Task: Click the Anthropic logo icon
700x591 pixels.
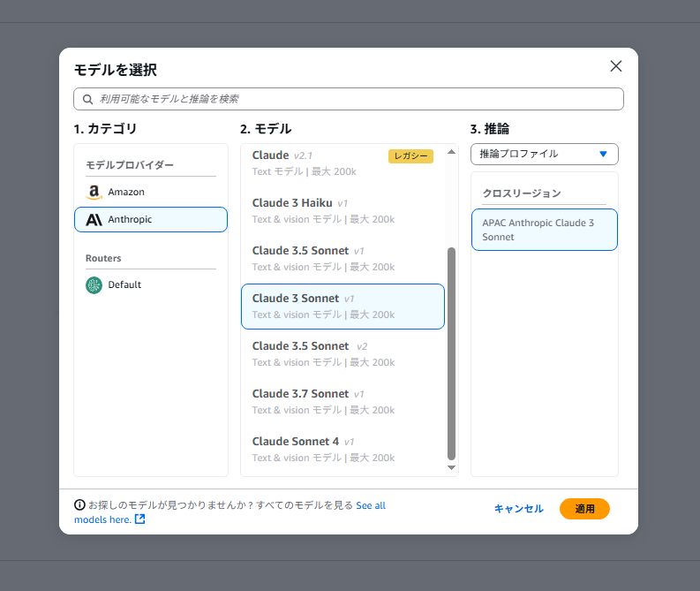Action: (x=94, y=219)
